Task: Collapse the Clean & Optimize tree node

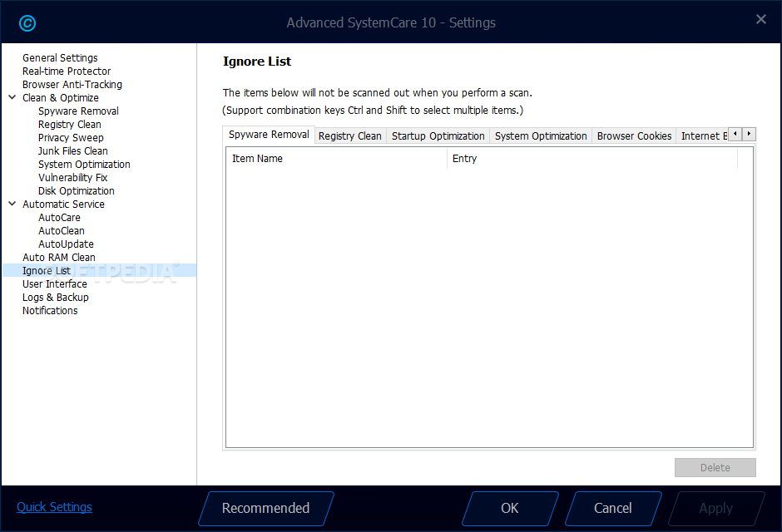Action: click(x=12, y=97)
